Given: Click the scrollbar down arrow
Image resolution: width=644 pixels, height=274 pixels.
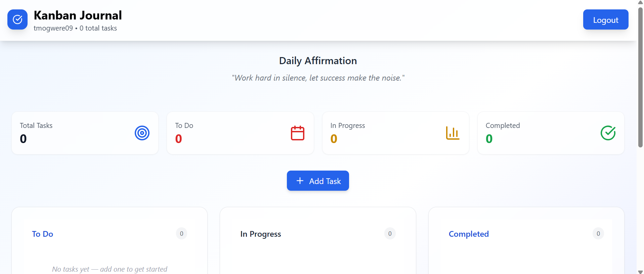Looking at the screenshot, I should click(640, 272).
